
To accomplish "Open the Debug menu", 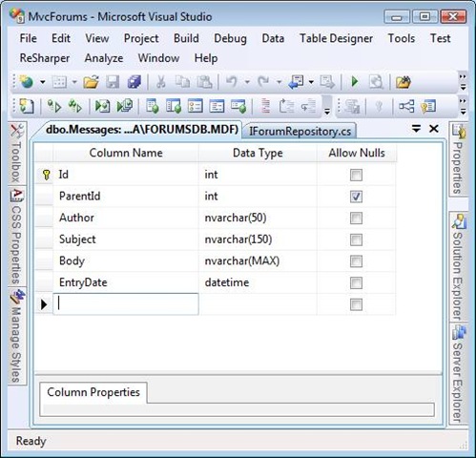I will [230, 38].
